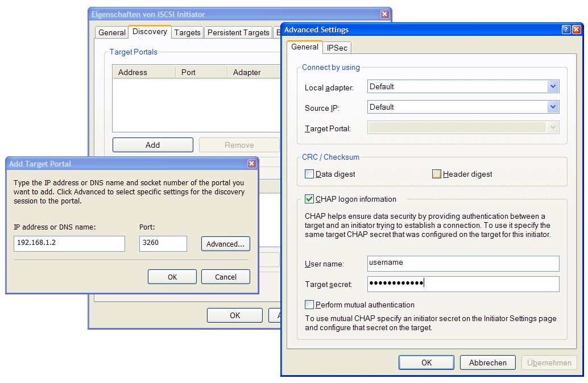Click the Übernehmen button

(548, 363)
